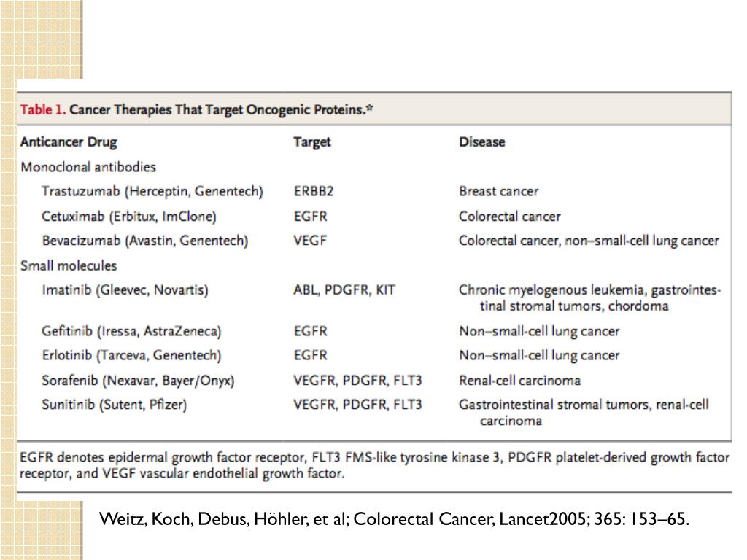
Task: Select the Disease column header
Action: pyautogui.click(x=481, y=142)
